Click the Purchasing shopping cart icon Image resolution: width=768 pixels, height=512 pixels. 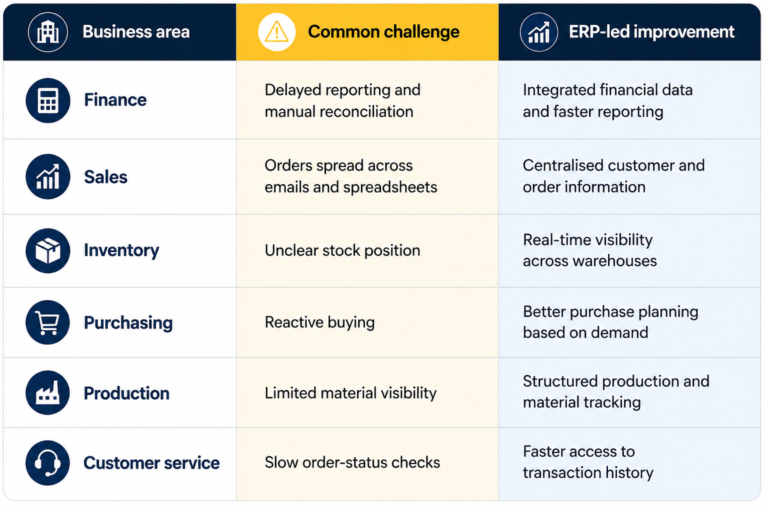(x=48, y=322)
